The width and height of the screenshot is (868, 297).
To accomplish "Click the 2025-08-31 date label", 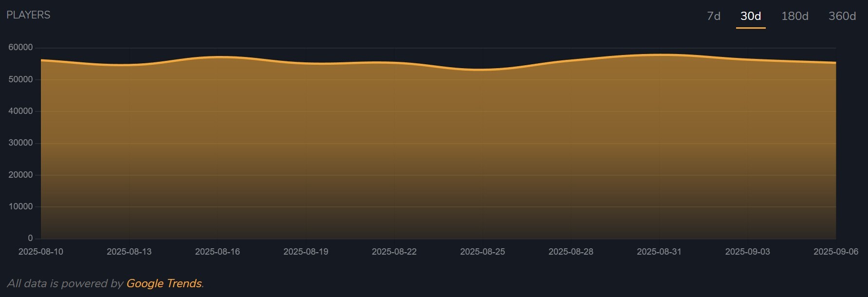I will (x=659, y=252).
